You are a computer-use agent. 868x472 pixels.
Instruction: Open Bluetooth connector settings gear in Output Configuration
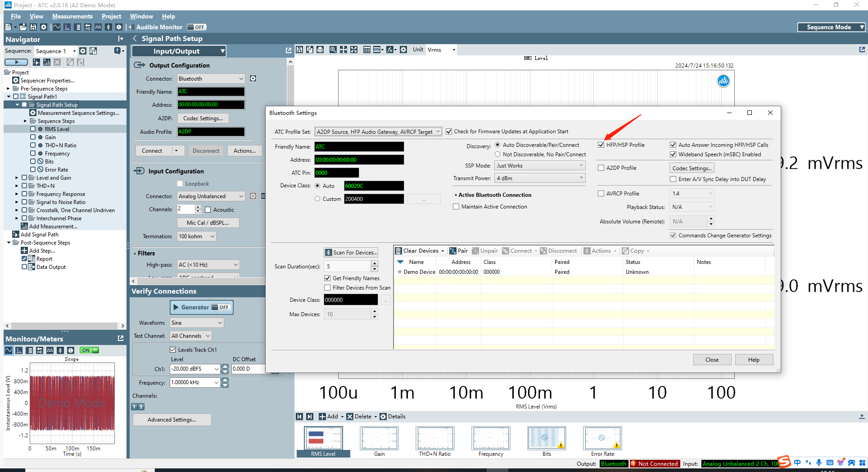[x=253, y=78]
